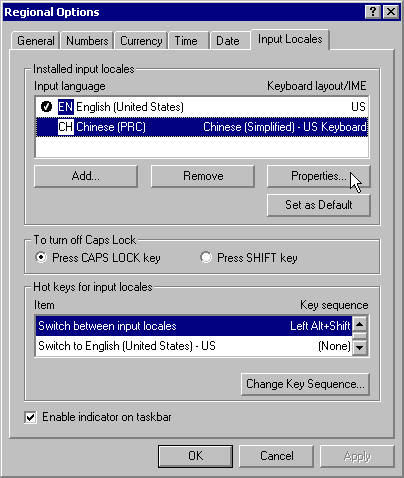Screen dimensions: 404x478
Task: Click the hot keys list scroll up arrow
Action: pyautogui.click(x=360, y=324)
